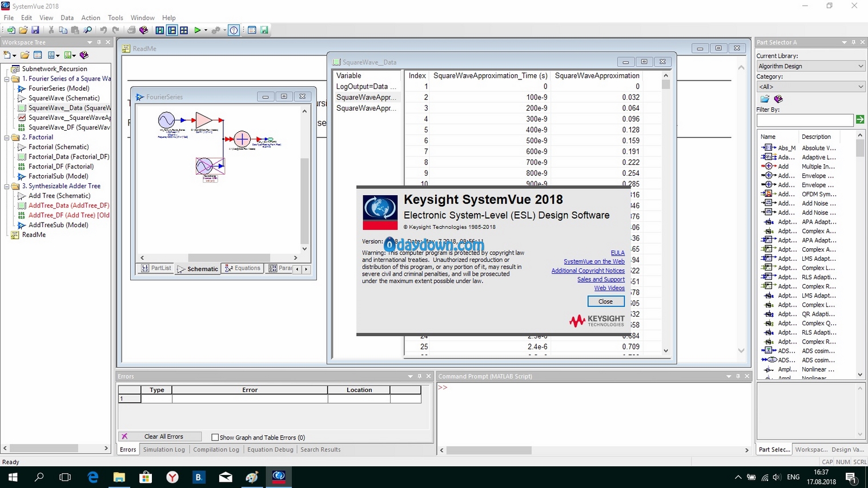Click the Redo arrow toolbar icon
The width and height of the screenshot is (868, 488).
115,30
